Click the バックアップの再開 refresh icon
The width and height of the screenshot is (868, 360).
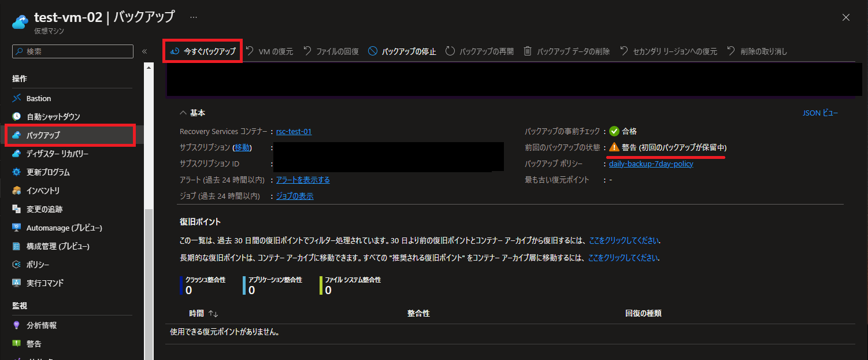click(450, 51)
